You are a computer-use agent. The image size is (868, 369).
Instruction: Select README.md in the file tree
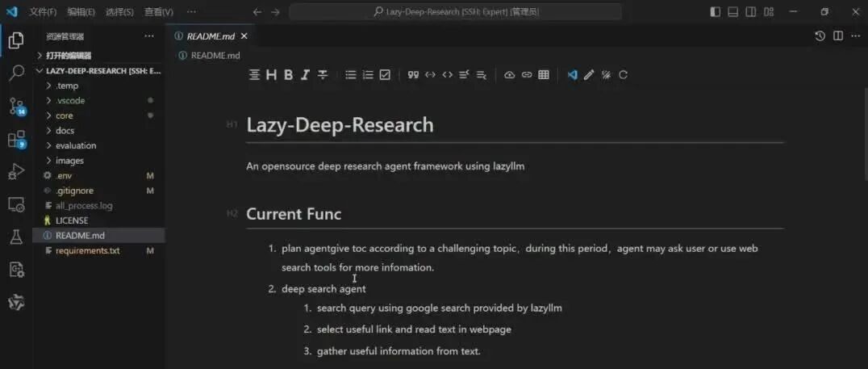(x=98, y=236)
